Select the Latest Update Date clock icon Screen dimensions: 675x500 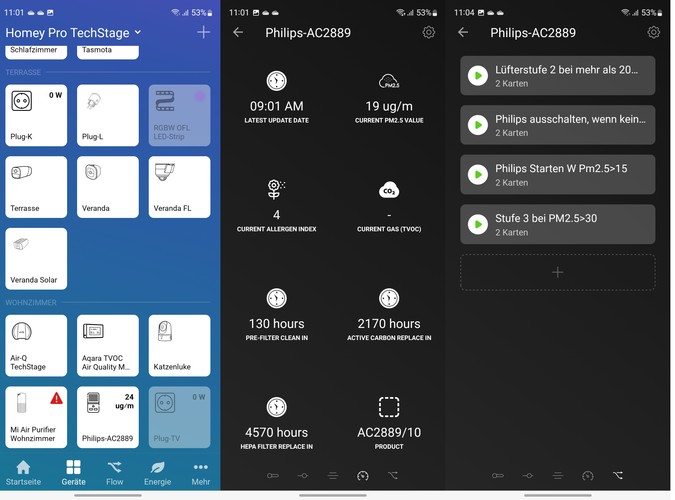point(276,81)
